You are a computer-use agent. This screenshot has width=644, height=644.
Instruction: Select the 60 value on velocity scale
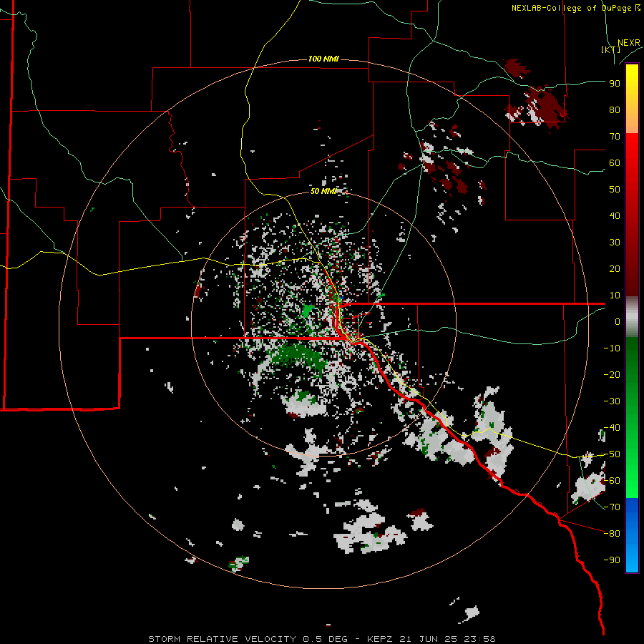pos(615,163)
